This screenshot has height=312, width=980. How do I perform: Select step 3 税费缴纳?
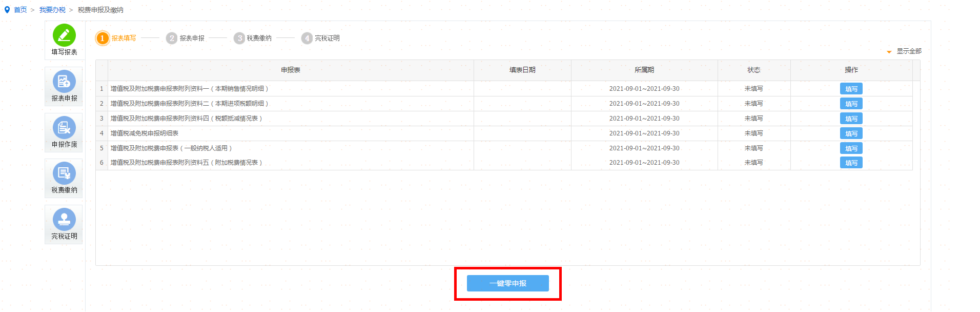click(x=253, y=38)
